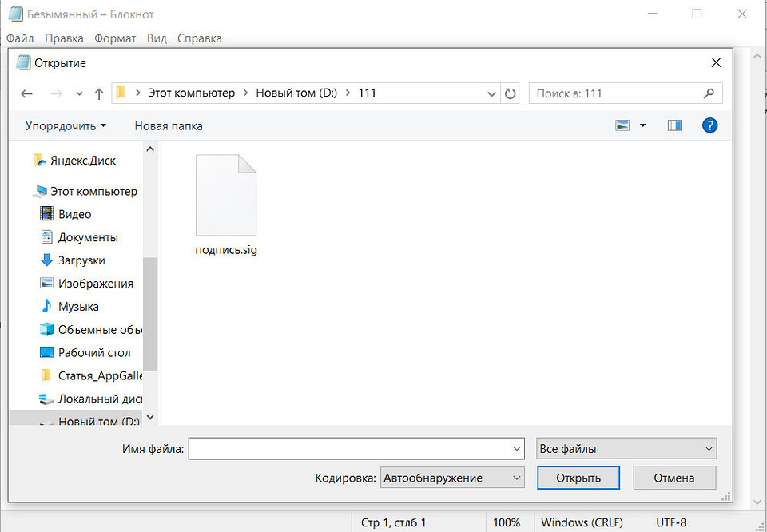Expand the Кодировка Автообнаружение dropdown

coord(452,478)
